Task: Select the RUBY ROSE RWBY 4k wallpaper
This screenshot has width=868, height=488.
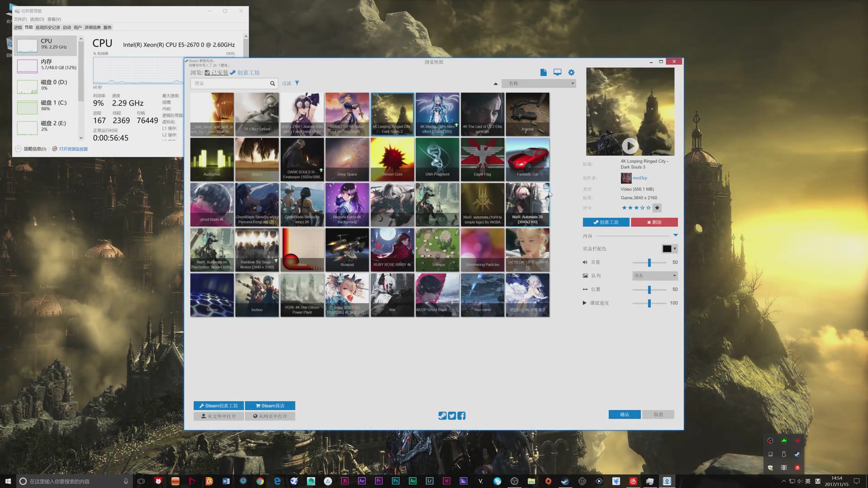Action: click(x=392, y=250)
